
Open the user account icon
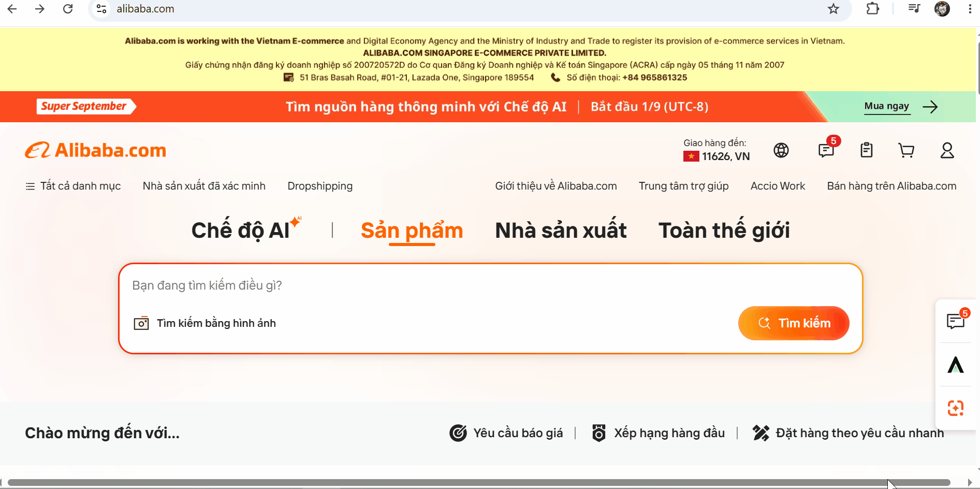click(x=947, y=150)
